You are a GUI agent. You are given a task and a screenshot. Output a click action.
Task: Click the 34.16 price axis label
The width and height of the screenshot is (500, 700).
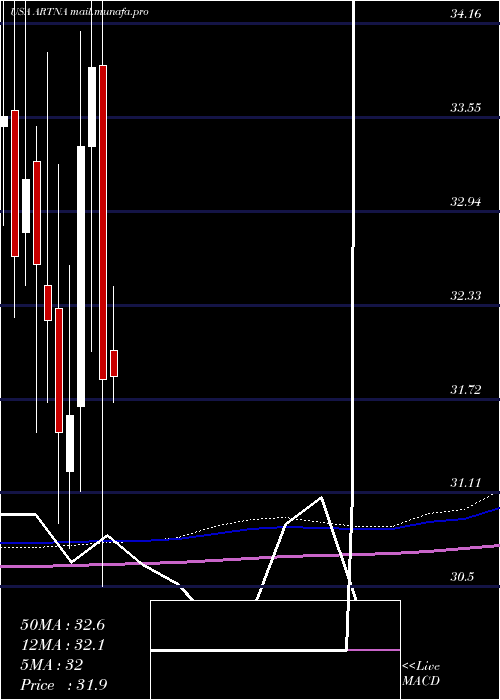pyautogui.click(x=465, y=14)
